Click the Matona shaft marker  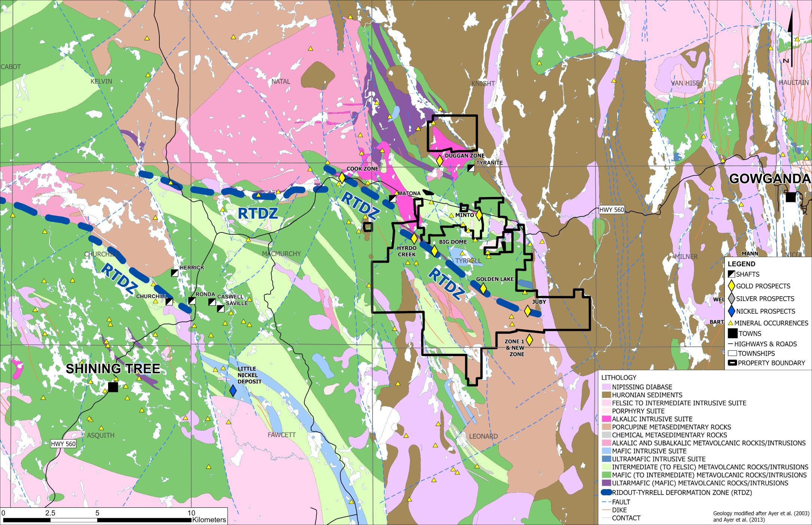point(392,198)
